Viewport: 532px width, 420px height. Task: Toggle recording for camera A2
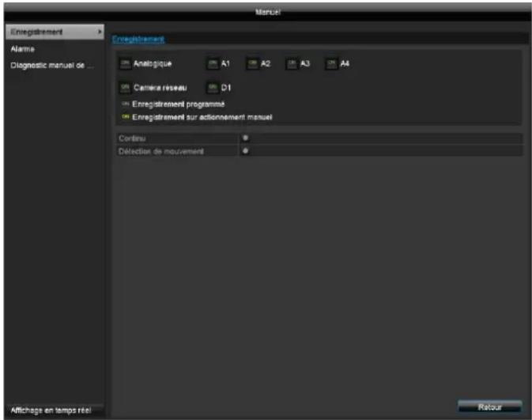pyautogui.click(x=252, y=64)
